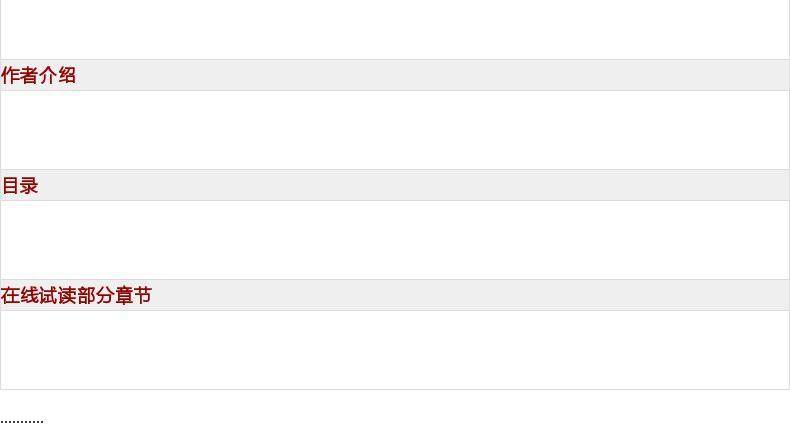Select the 目录 heading text
Image resolution: width=790 pixels, height=443 pixels.
(x=20, y=186)
